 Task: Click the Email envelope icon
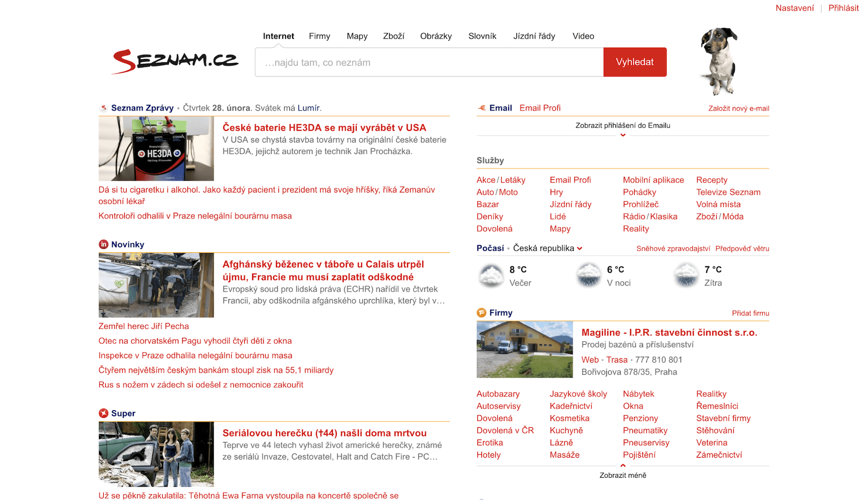482,108
